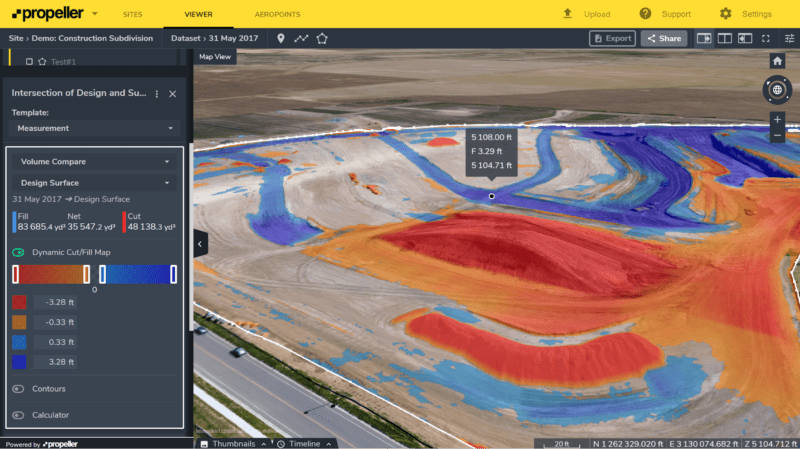
Task: Reset map to home view
Action: pos(777,61)
